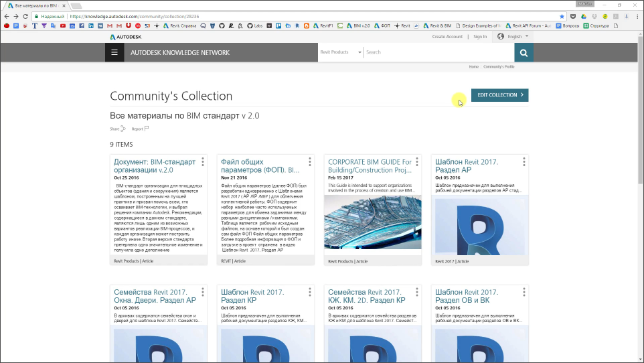Viewport: 644px width, 363px height.
Task: Click the EDIT COLLECTION button
Action: click(500, 95)
